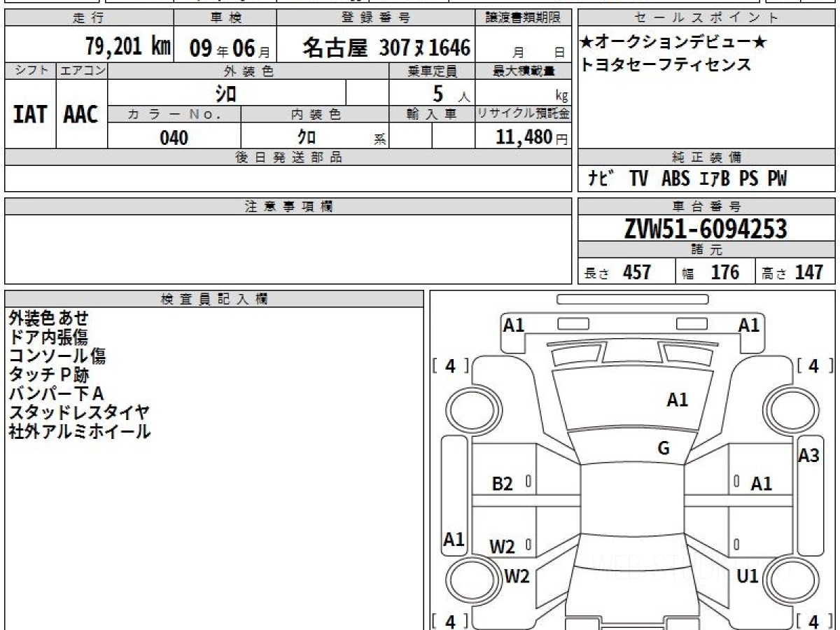
Task: Click the 車台番号 header
Action: pos(706,206)
